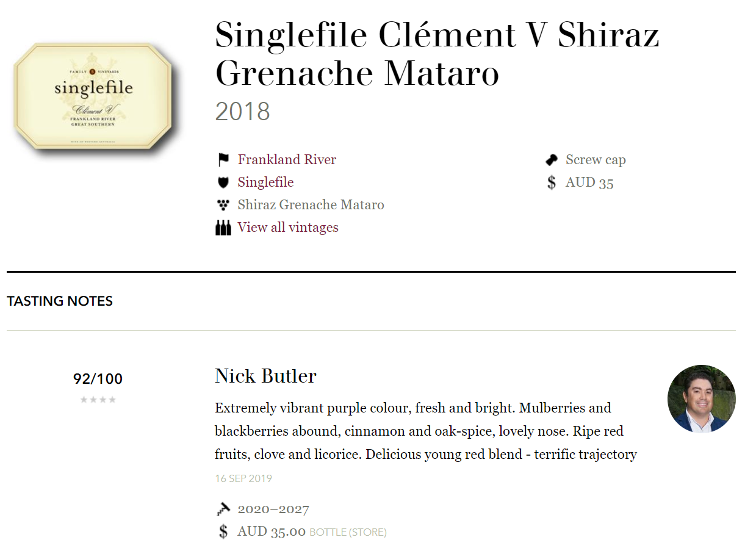Click the dollar icon beside AUD 35

(x=552, y=182)
